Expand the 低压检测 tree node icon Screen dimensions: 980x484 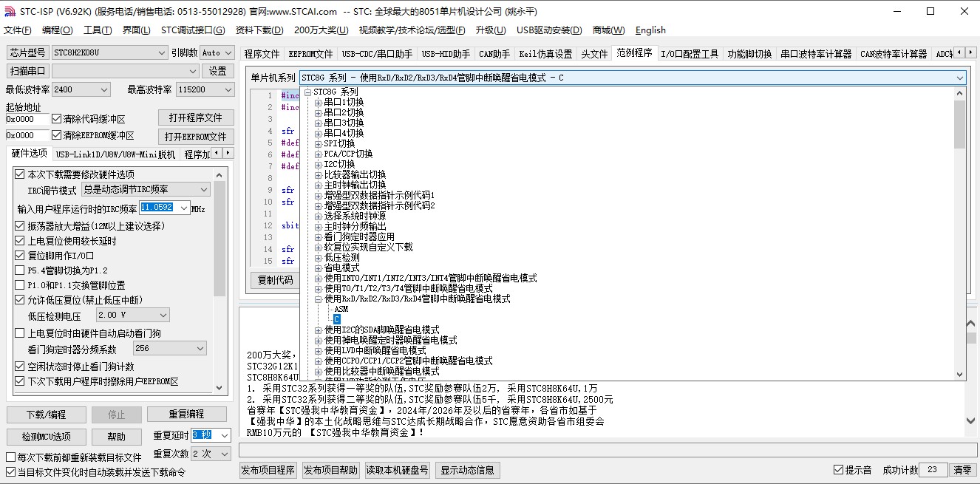(318, 258)
